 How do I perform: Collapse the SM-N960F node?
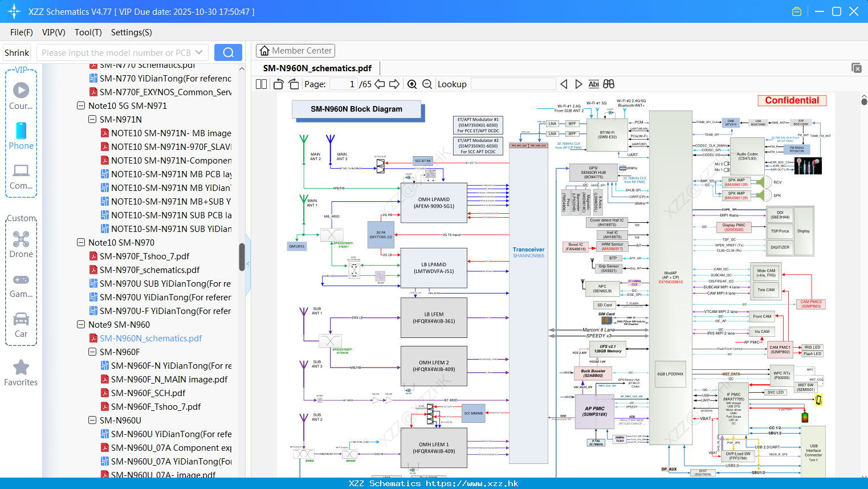(92, 352)
